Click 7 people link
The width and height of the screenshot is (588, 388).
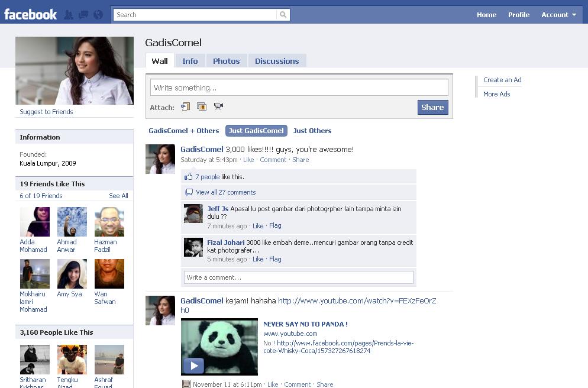click(208, 177)
